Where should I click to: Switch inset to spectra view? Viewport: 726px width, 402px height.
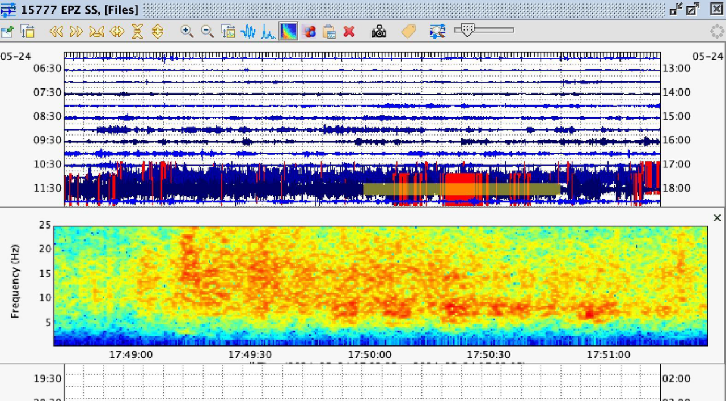[x=268, y=31]
